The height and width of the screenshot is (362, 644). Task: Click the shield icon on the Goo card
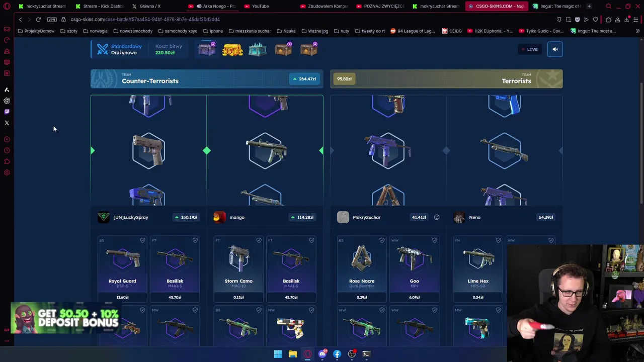pos(435,241)
